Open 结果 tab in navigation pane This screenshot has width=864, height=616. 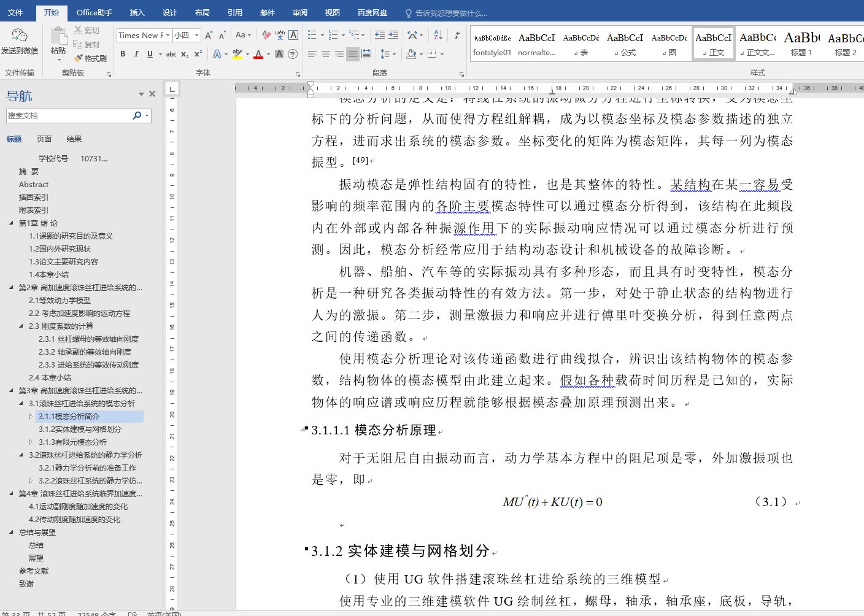pos(74,139)
